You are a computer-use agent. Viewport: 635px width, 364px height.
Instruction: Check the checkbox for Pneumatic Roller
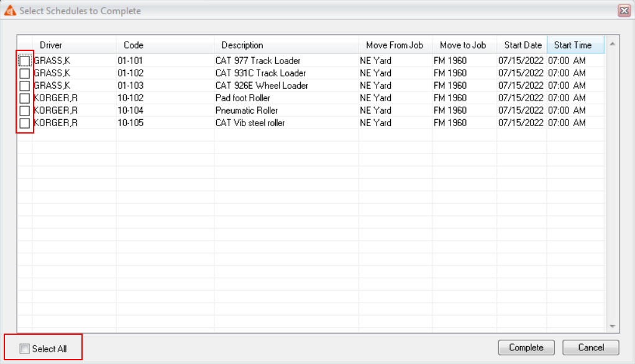coord(24,110)
